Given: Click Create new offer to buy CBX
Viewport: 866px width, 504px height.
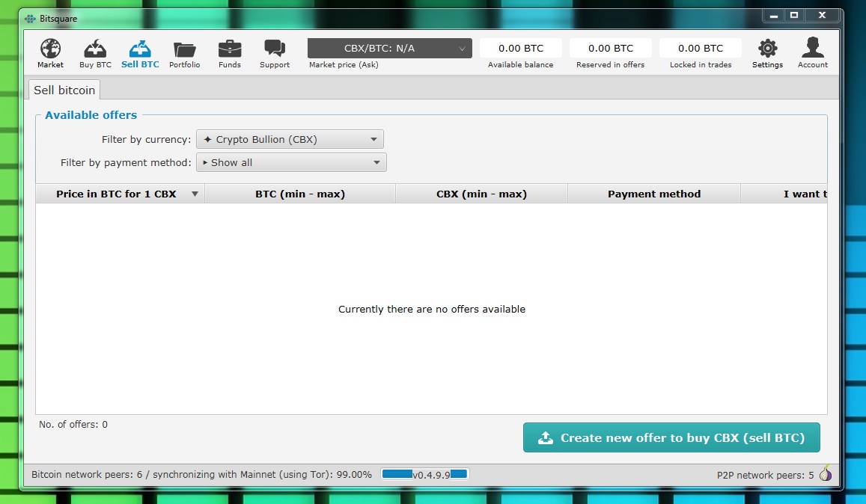Looking at the screenshot, I should tap(671, 437).
